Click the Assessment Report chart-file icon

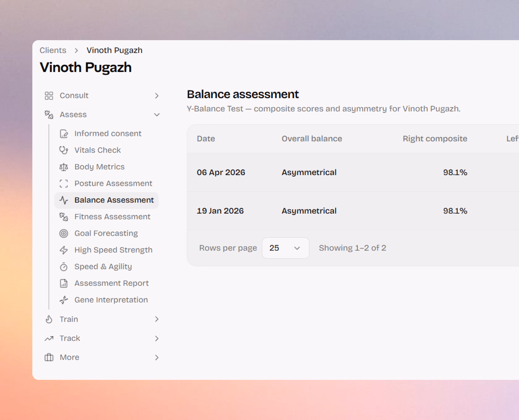[64, 283]
